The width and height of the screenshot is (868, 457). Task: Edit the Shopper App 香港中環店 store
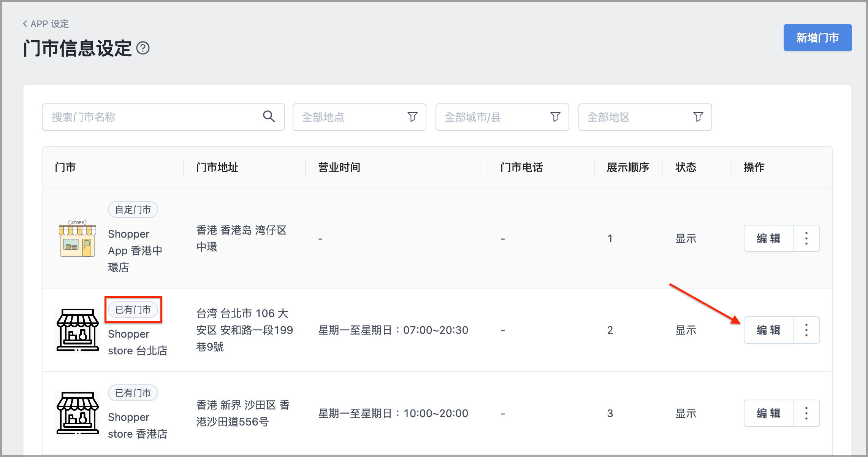pos(768,238)
